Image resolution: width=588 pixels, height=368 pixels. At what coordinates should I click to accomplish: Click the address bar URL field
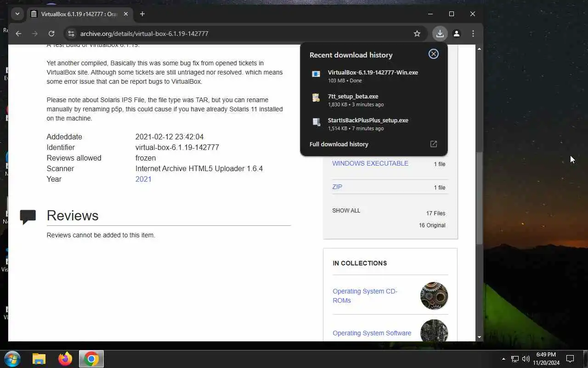pyautogui.click(x=243, y=34)
